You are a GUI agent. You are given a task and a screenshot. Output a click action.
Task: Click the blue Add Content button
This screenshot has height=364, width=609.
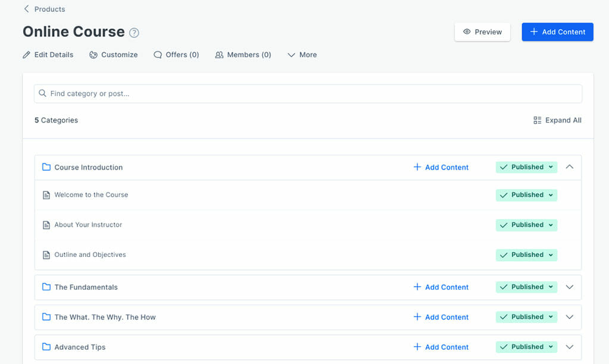[557, 32]
